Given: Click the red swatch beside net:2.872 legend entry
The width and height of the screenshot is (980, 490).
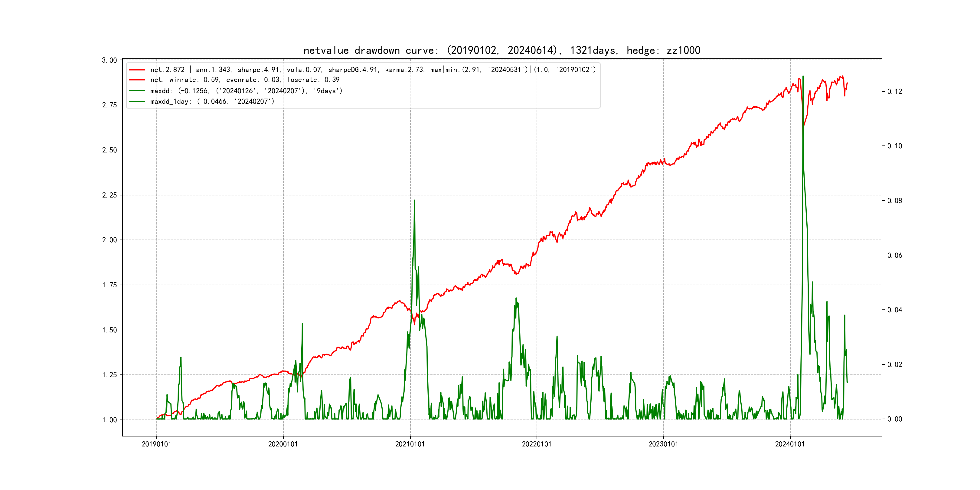Looking at the screenshot, I should click(x=137, y=70).
